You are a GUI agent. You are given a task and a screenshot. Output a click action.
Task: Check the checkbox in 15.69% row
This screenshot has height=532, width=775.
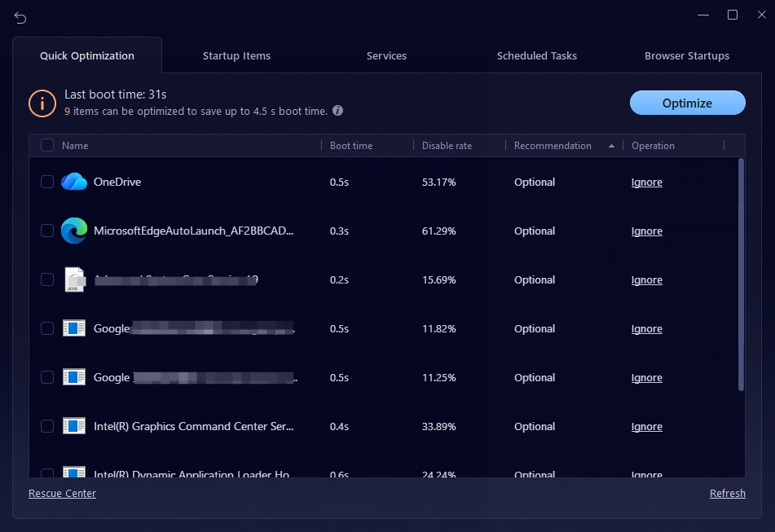click(x=47, y=279)
